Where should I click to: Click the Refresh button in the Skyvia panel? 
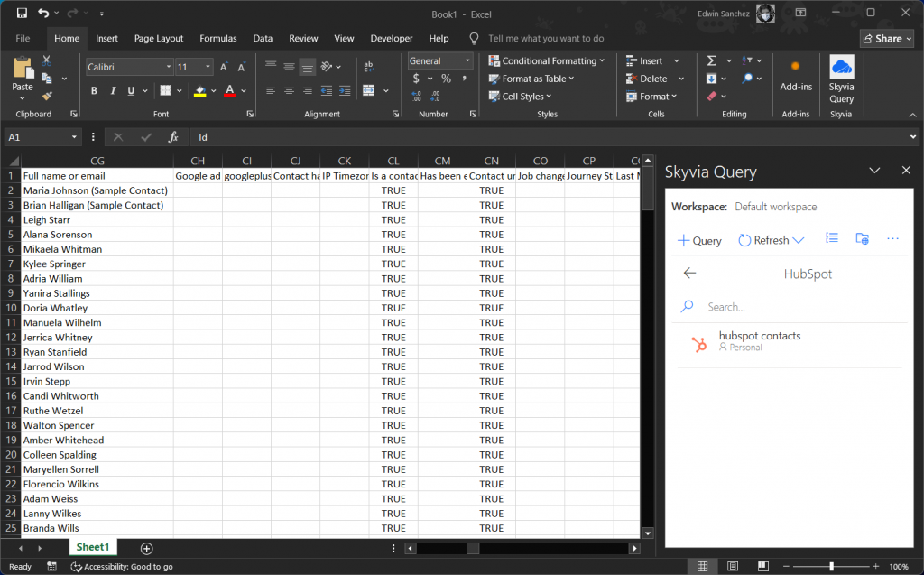[x=763, y=240]
